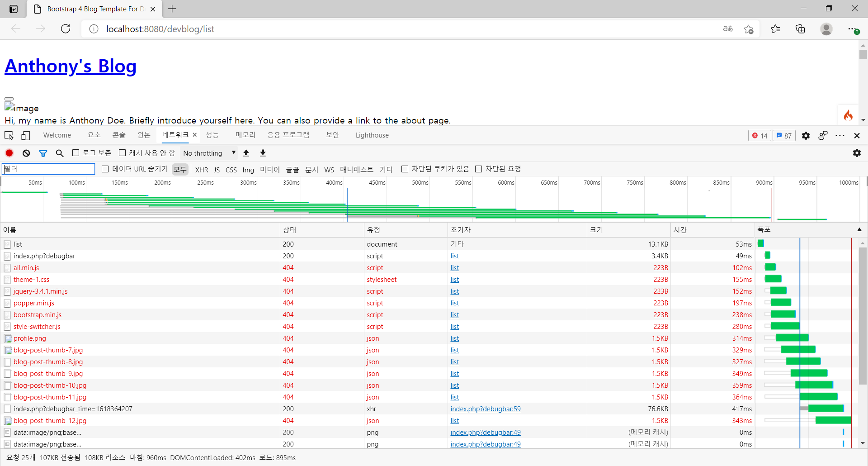The width and height of the screenshot is (868, 466).
Task: Switch to the Sources tab
Action: coord(144,135)
